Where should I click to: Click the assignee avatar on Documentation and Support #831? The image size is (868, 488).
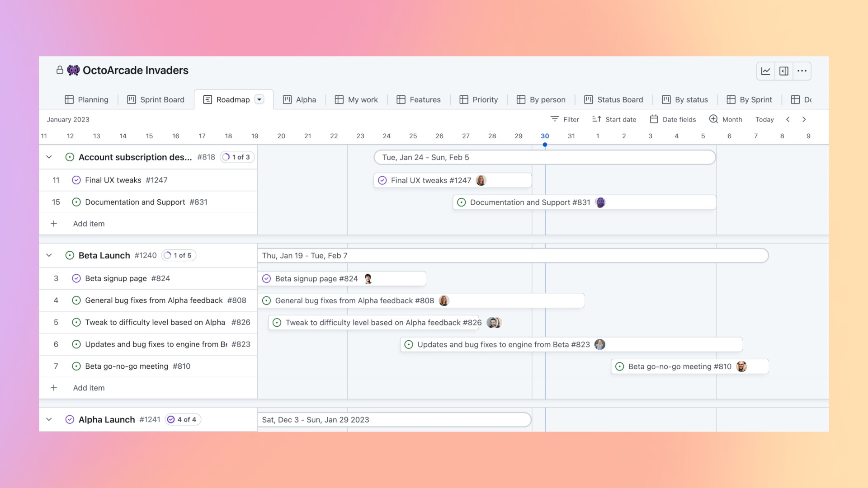(600, 202)
